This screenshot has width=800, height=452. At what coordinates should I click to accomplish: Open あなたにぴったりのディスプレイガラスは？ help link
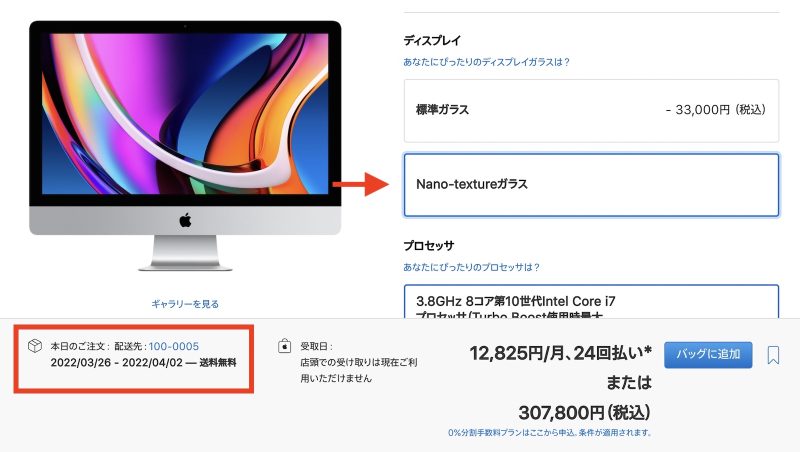(486, 62)
